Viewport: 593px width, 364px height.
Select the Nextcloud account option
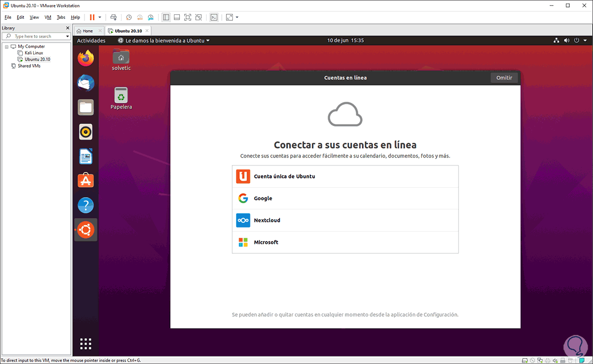[345, 220]
